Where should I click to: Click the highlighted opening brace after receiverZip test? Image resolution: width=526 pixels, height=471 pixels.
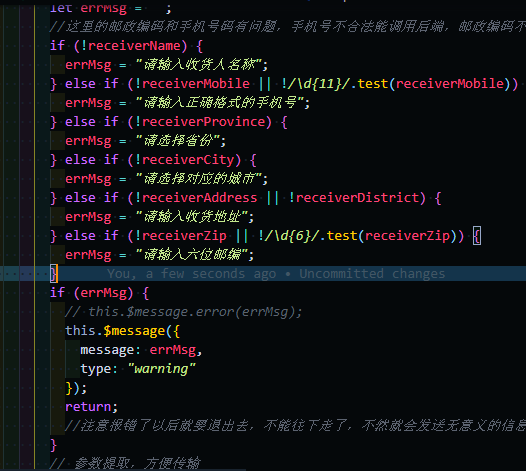click(477, 236)
